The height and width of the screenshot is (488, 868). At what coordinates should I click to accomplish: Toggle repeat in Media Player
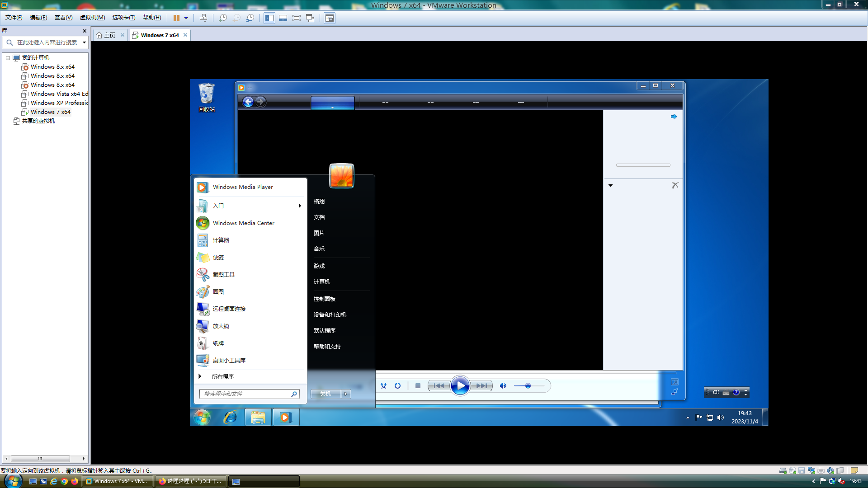coord(397,386)
